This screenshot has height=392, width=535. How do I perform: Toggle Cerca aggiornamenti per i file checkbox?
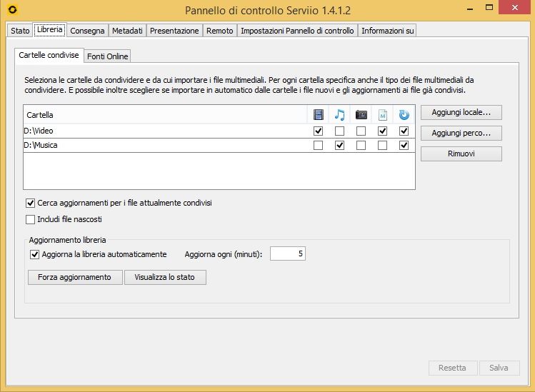31,203
